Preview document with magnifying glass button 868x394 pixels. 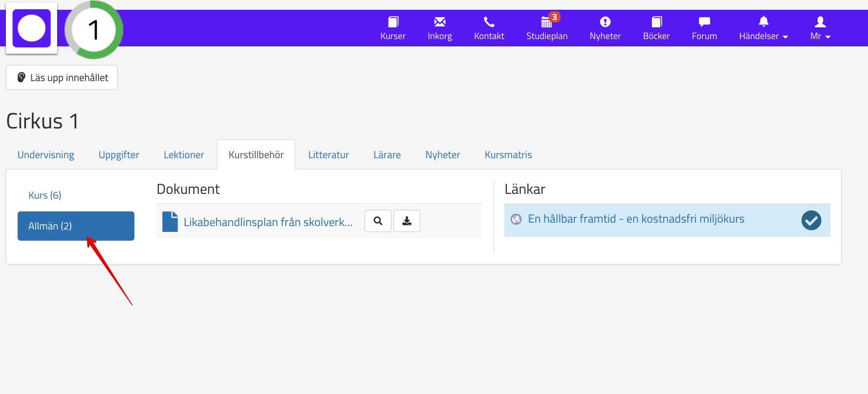(378, 221)
